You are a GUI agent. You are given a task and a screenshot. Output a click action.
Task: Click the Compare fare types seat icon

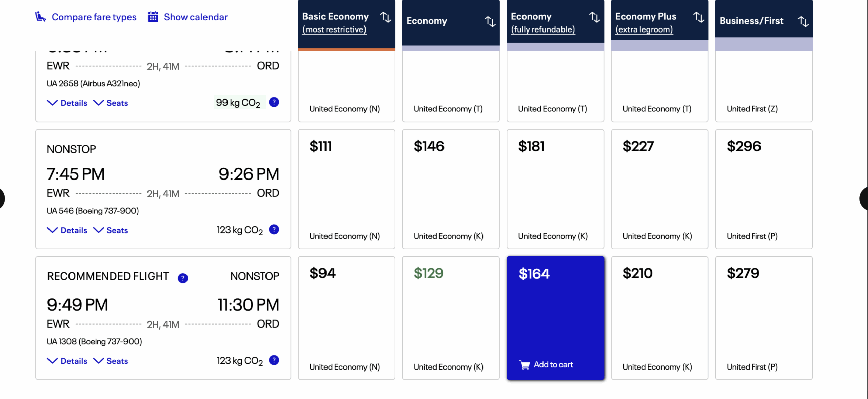click(40, 17)
